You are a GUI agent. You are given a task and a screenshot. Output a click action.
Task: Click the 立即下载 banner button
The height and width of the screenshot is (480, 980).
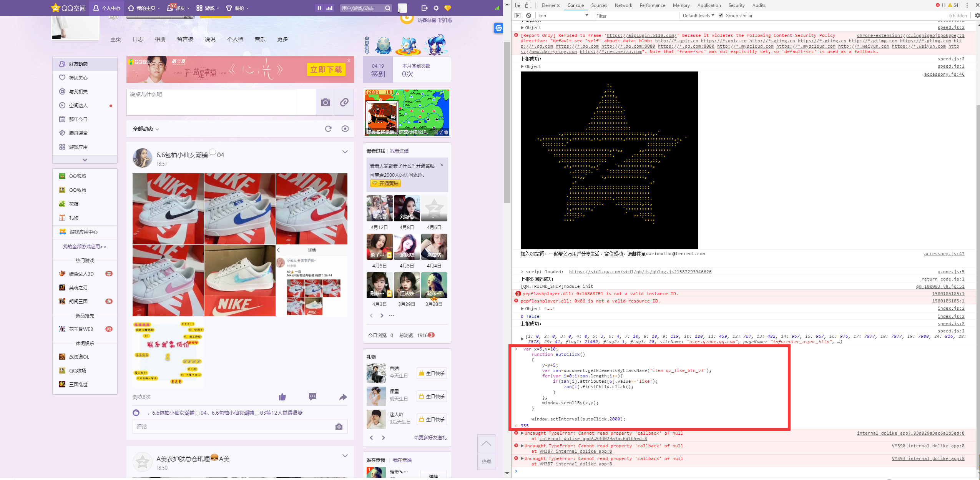(x=326, y=70)
